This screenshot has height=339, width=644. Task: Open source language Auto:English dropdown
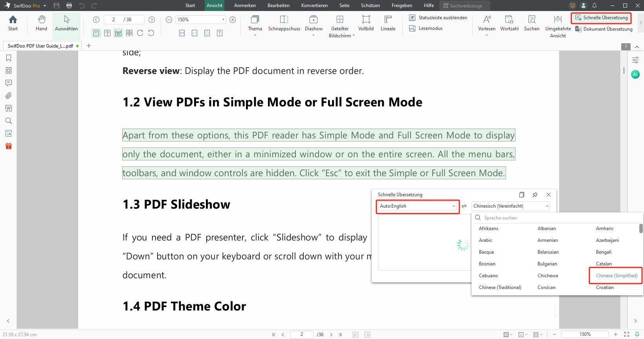(x=417, y=206)
